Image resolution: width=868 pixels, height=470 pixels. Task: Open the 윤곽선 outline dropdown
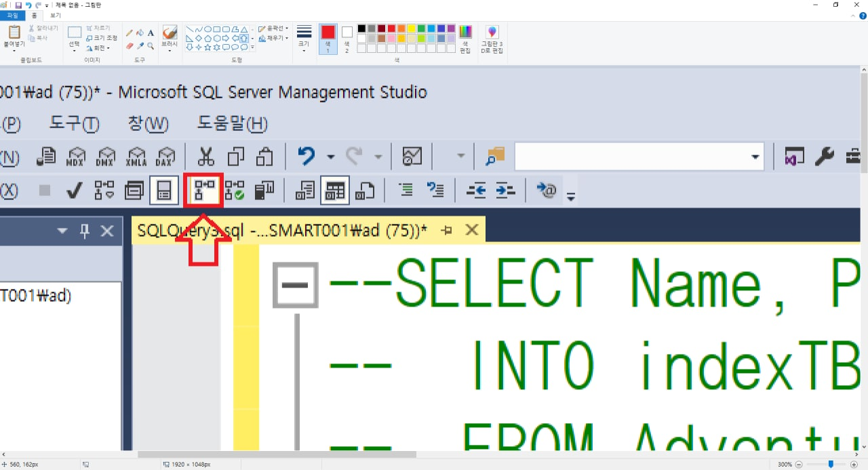pos(273,29)
